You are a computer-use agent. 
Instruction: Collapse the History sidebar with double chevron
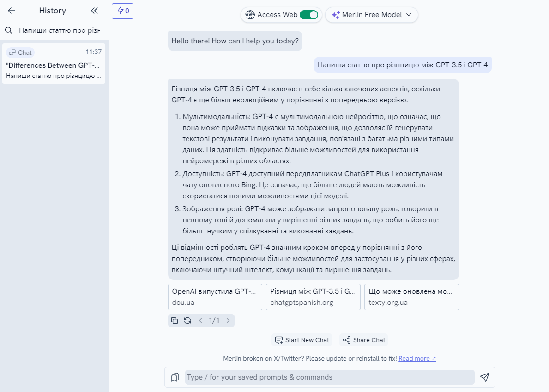[x=94, y=11]
